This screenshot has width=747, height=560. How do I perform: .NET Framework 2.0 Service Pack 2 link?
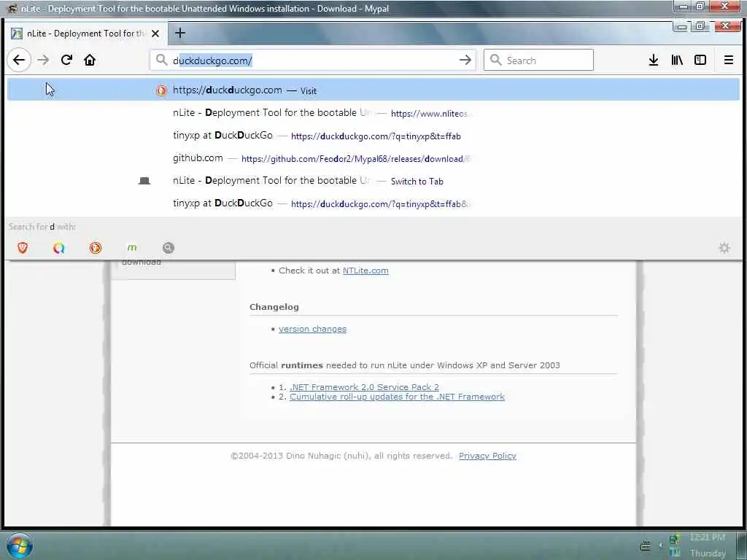(x=365, y=387)
